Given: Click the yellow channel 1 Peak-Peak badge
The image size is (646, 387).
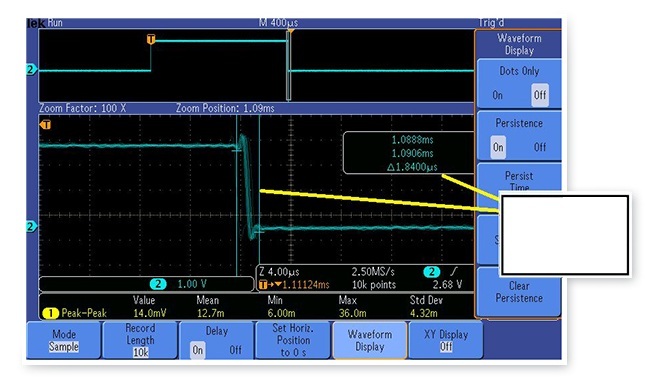Looking at the screenshot, I should point(51,313).
